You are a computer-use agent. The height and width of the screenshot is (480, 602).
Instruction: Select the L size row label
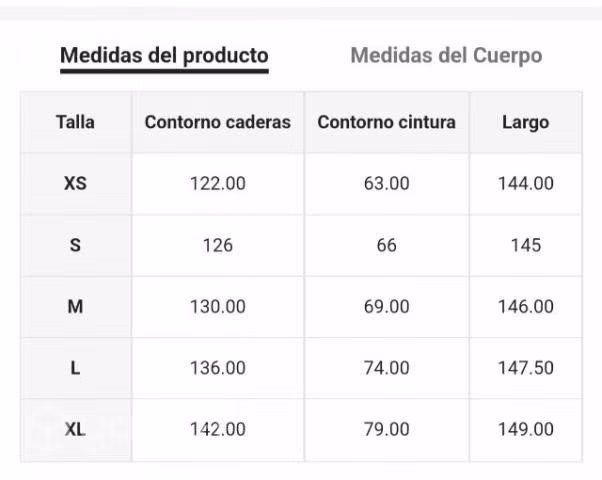point(75,368)
